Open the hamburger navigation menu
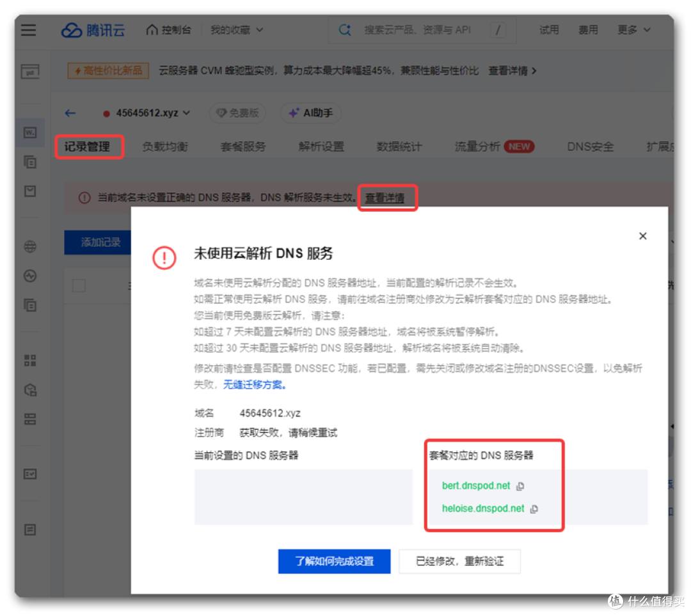691x616 pixels. point(29,30)
